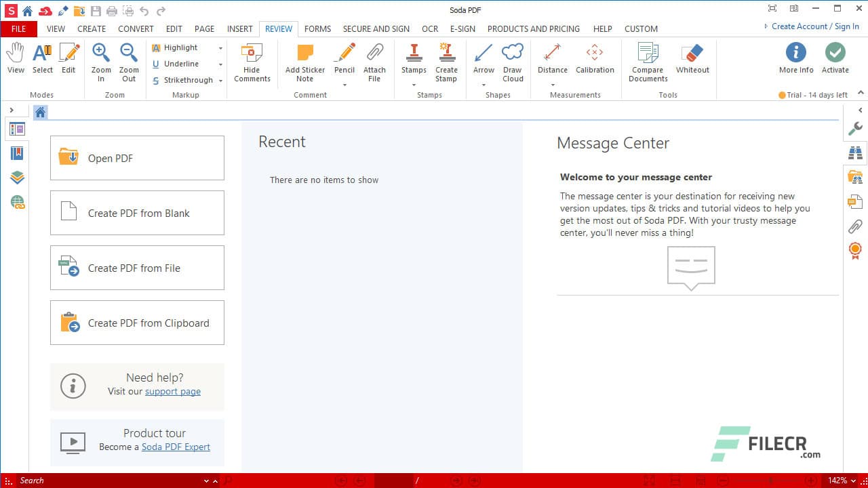Open the OCR ribbon tab

429,28
